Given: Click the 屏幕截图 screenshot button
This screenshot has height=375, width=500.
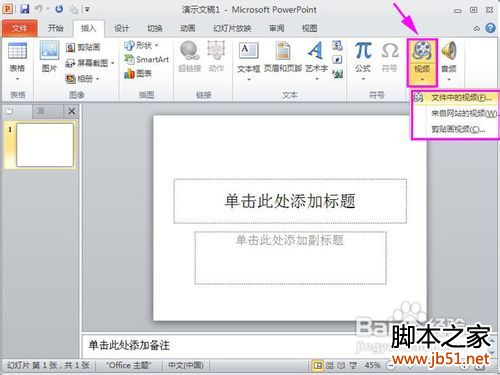Looking at the screenshot, I should 87,63.
